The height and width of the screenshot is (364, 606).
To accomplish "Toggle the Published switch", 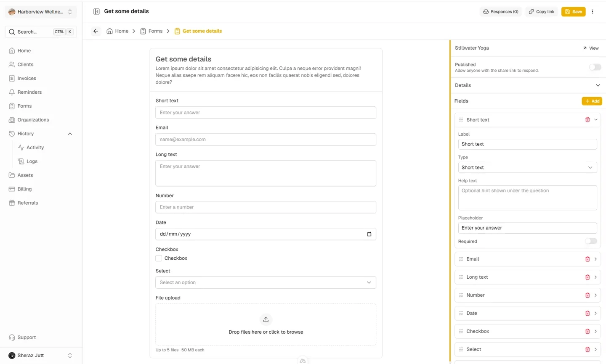I will pyautogui.click(x=595, y=67).
